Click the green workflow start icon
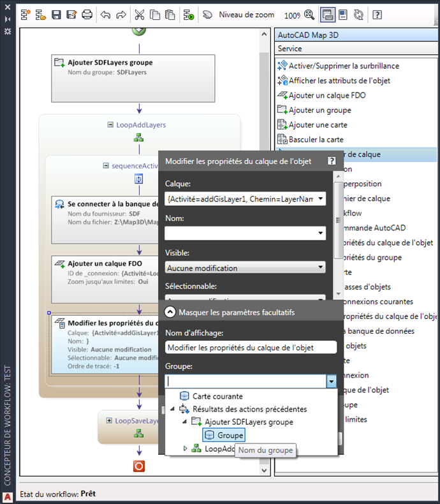The width and height of the screenshot is (440, 504). pos(139,31)
